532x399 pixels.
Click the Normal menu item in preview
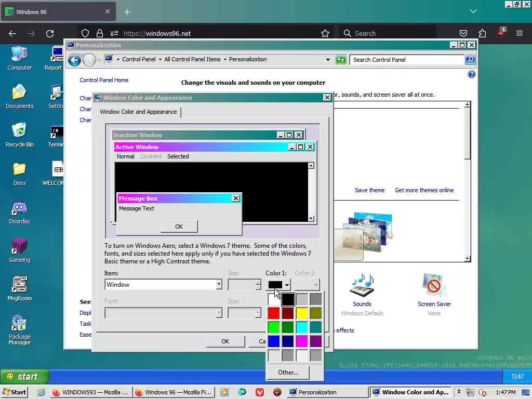tap(126, 156)
